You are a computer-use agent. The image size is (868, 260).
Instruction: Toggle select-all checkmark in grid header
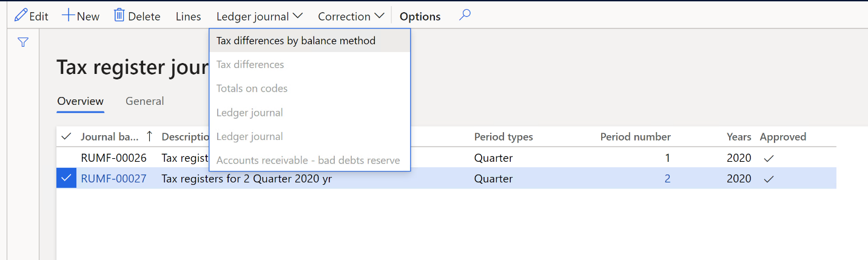pyautogui.click(x=66, y=137)
